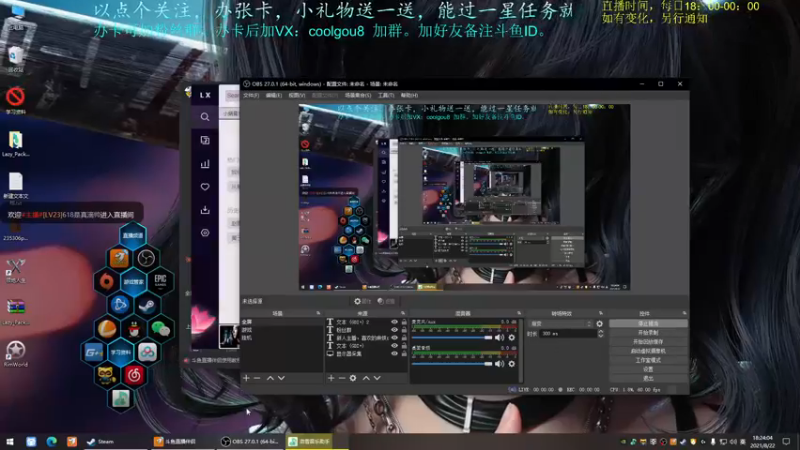800x450 pixels.
Task: Pop out the Sources dock panel
Action: (403, 313)
